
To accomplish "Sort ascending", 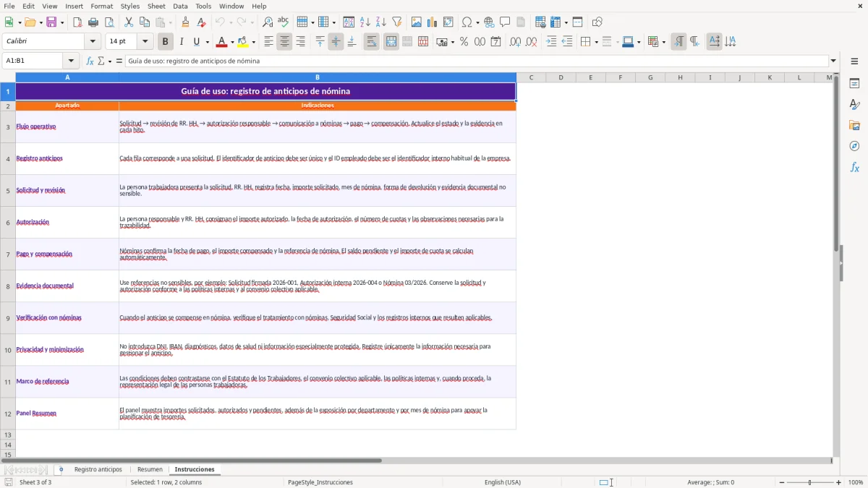I will click(365, 22).
